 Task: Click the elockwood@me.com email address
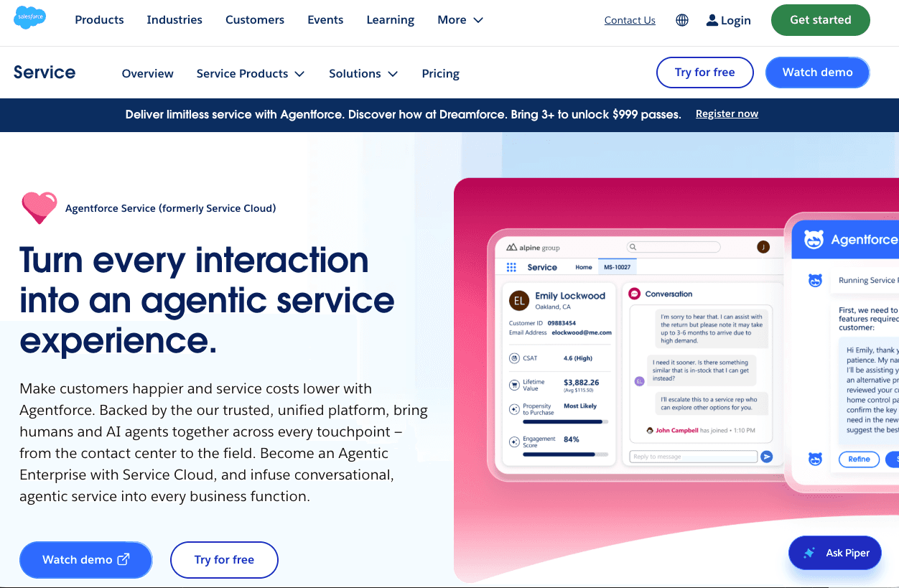(582, 332)
